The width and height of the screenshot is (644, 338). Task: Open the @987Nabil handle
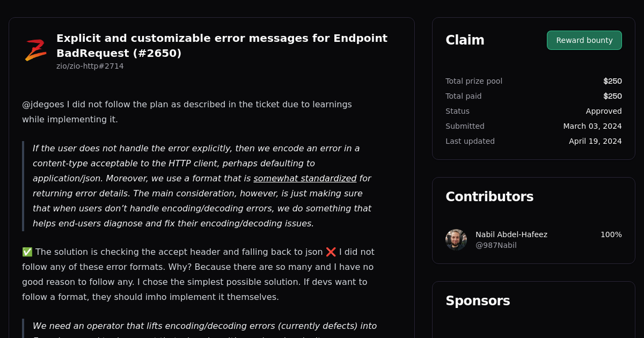(496, 245)
